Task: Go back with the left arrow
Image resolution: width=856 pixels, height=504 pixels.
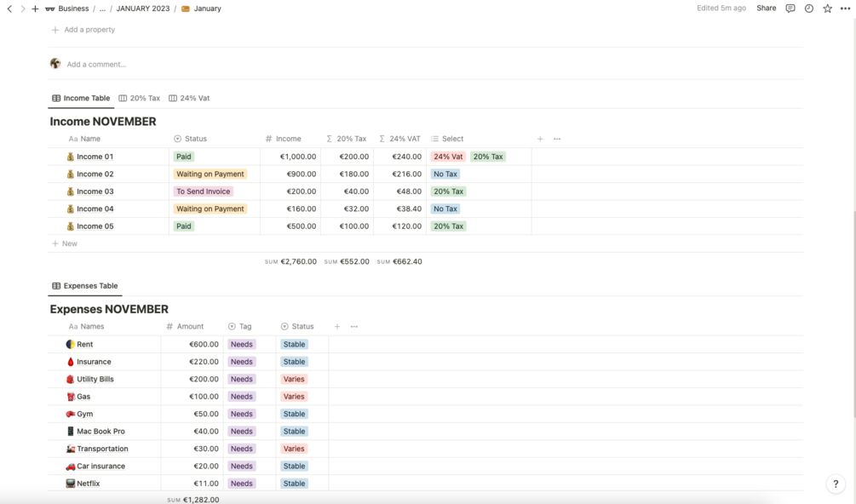Action: [10, 9]
